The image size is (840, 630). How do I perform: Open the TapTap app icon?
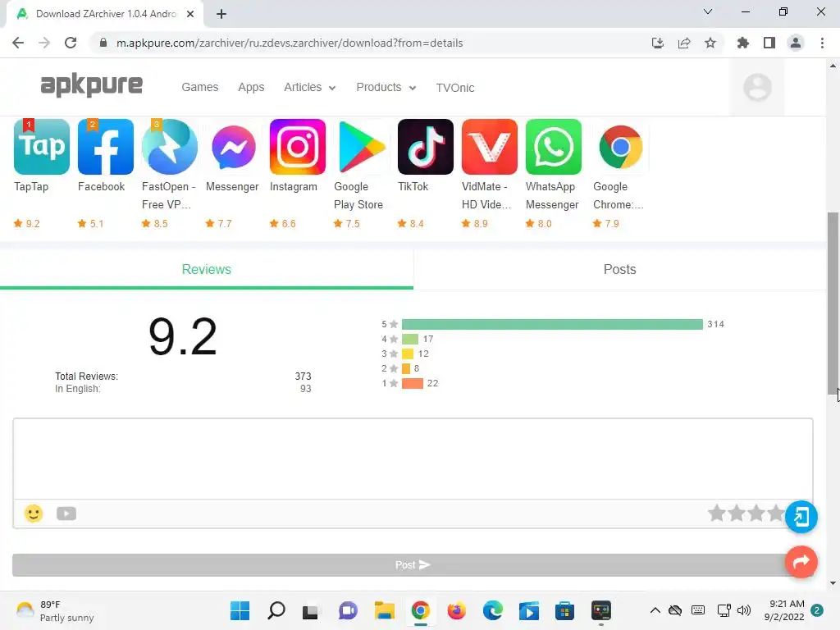click(42, 147)
